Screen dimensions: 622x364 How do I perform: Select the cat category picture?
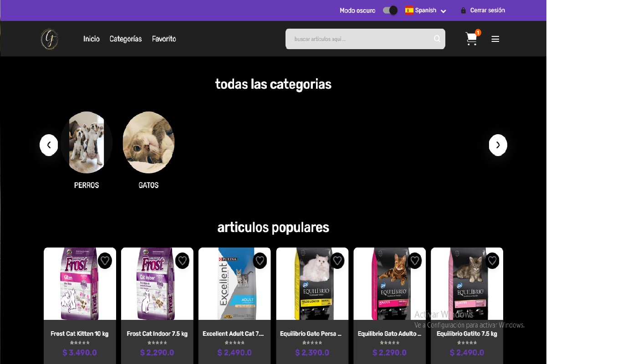(148, 142)
